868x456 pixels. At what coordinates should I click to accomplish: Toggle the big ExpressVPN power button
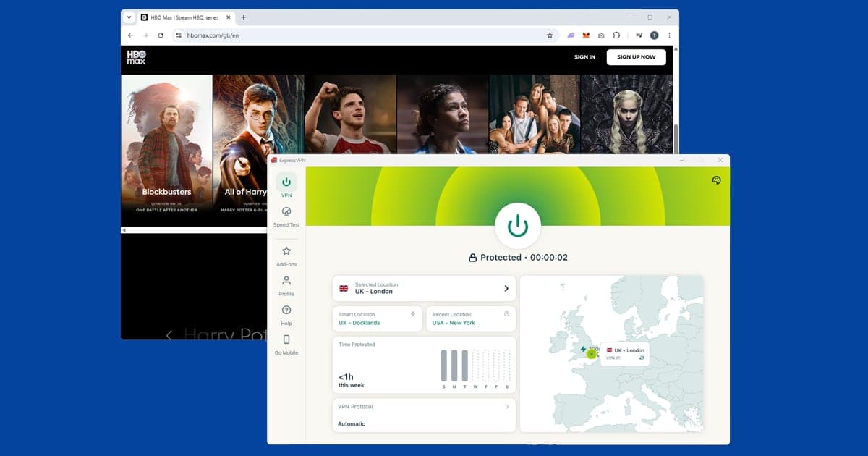click(518, 227)
